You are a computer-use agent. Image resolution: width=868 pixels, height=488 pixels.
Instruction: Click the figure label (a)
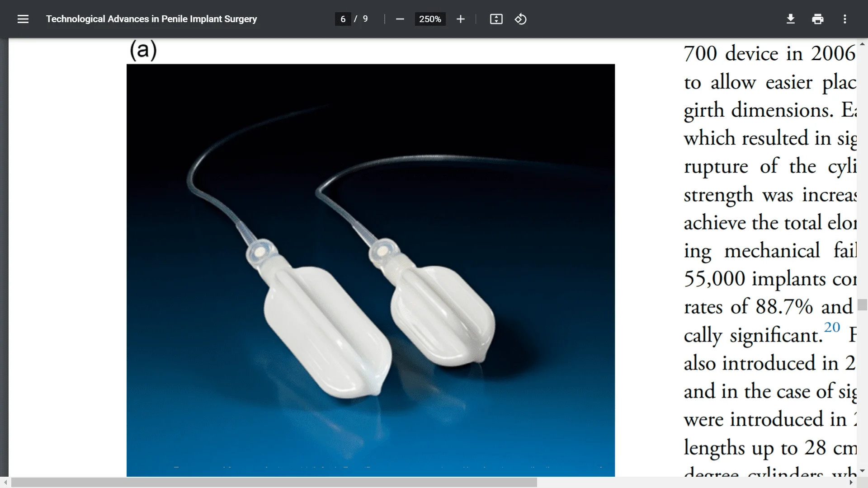click(x=143, y=50)
